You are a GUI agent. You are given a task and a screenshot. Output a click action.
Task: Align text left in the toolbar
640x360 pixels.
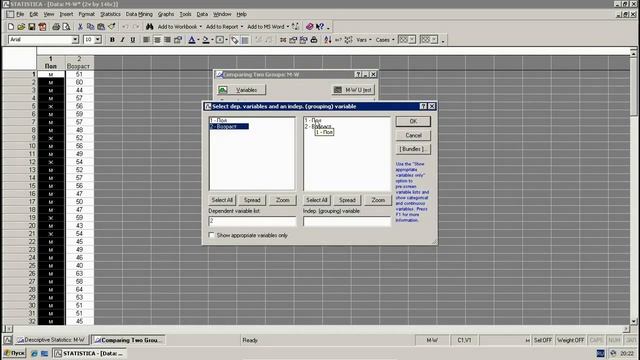146,40
